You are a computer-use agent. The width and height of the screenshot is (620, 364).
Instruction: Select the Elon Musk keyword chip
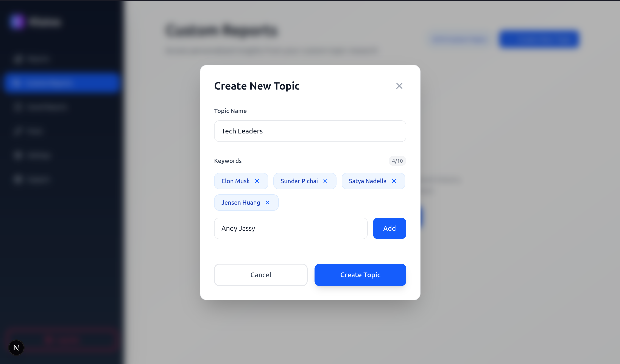click(235, 181)
